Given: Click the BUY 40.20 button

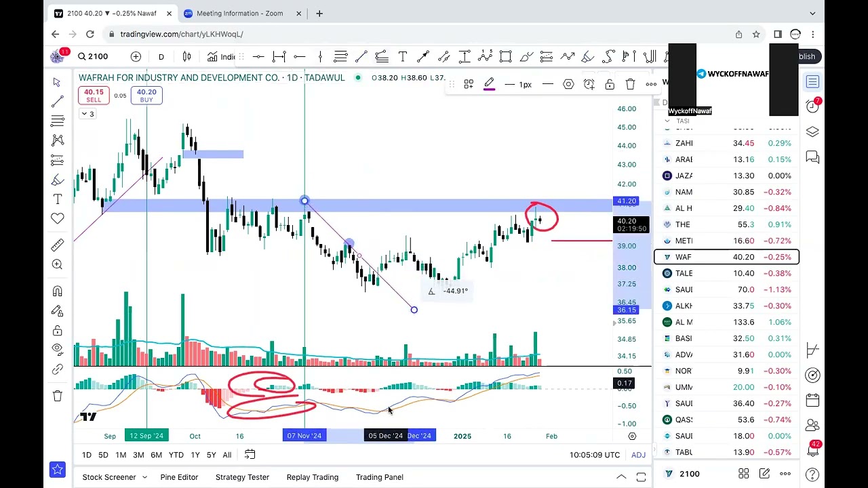Looking at the screenshot, I should pos(146,96).
